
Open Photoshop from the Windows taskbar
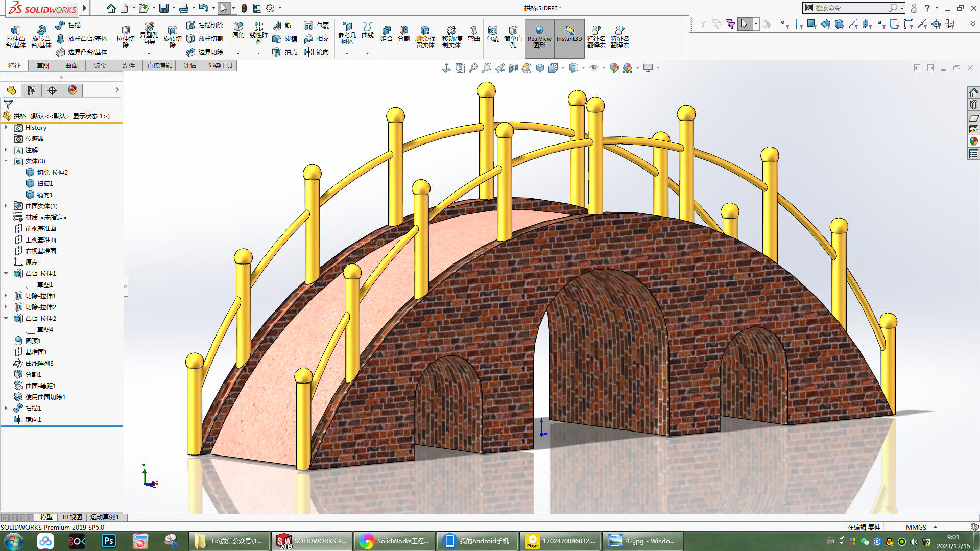pyautogui.click(x=109, y=541)
